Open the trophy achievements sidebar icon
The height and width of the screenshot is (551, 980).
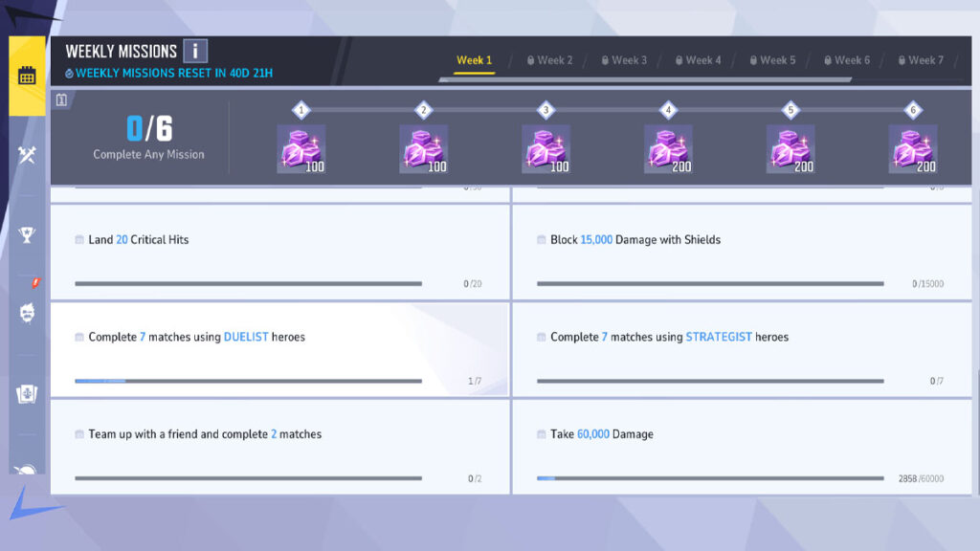27,234
